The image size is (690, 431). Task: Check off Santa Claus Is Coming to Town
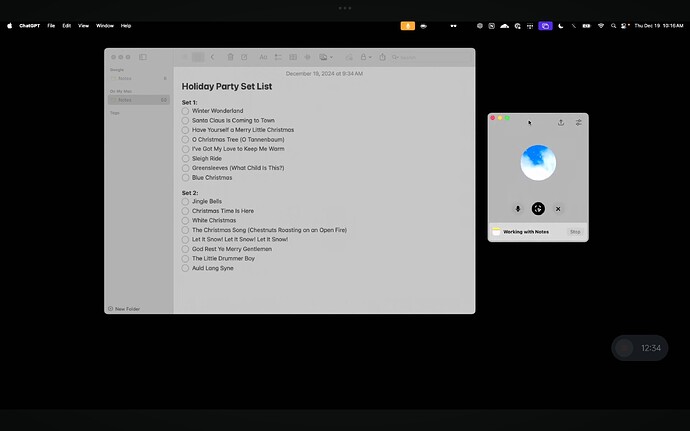coord(185,121)
